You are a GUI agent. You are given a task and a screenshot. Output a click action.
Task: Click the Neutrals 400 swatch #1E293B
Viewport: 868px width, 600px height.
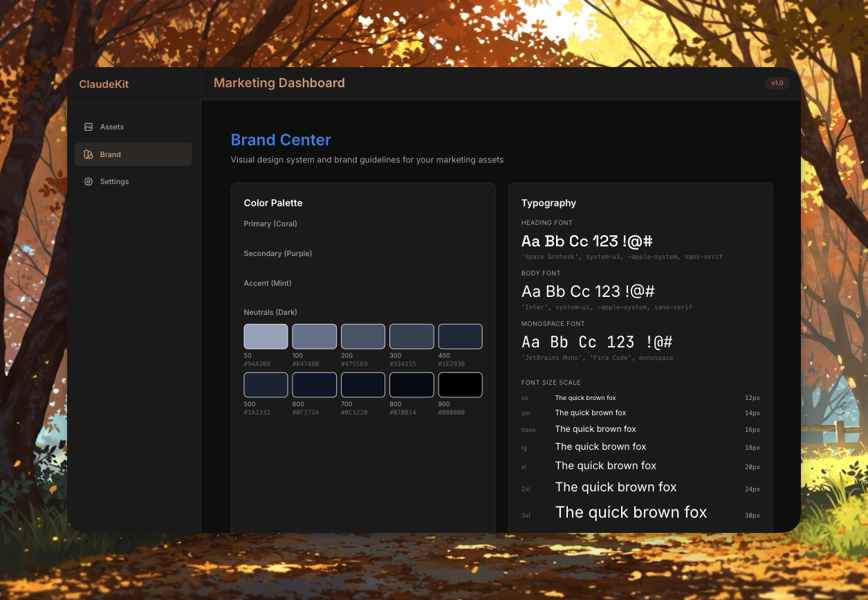460,336
